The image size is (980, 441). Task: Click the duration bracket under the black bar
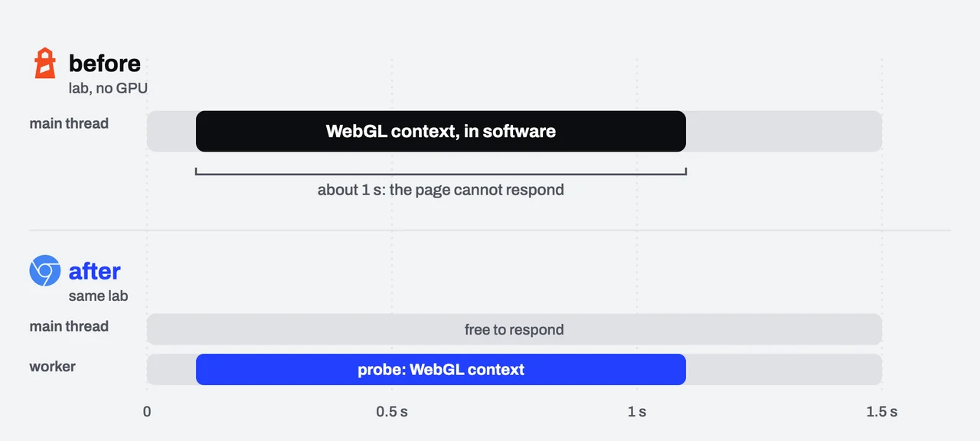pyautogui.click(x=441, y=171)
